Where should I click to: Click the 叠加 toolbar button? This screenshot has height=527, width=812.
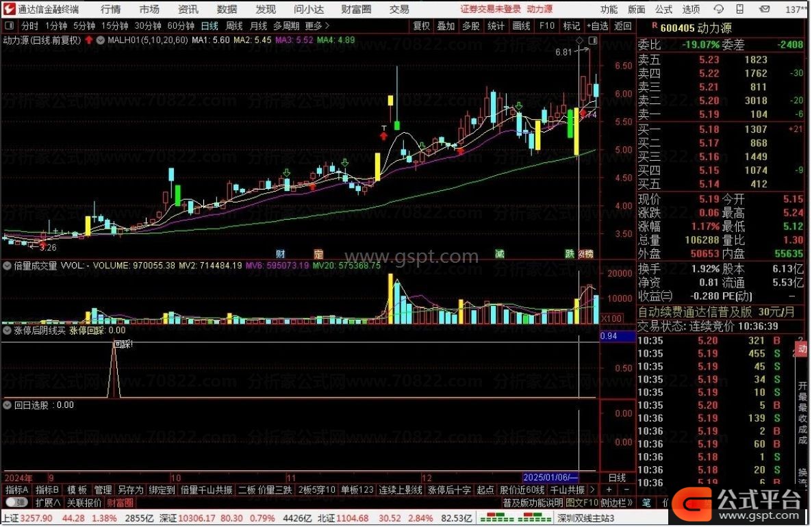pyautogui.click(x=446, y=26)
